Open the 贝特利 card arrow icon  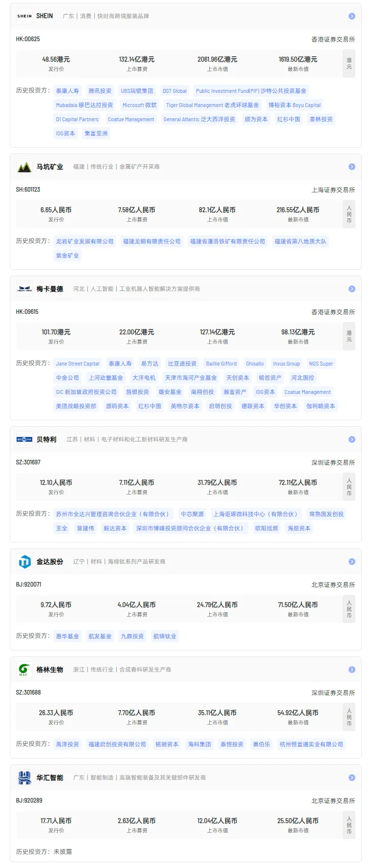(x=351, y=439)
